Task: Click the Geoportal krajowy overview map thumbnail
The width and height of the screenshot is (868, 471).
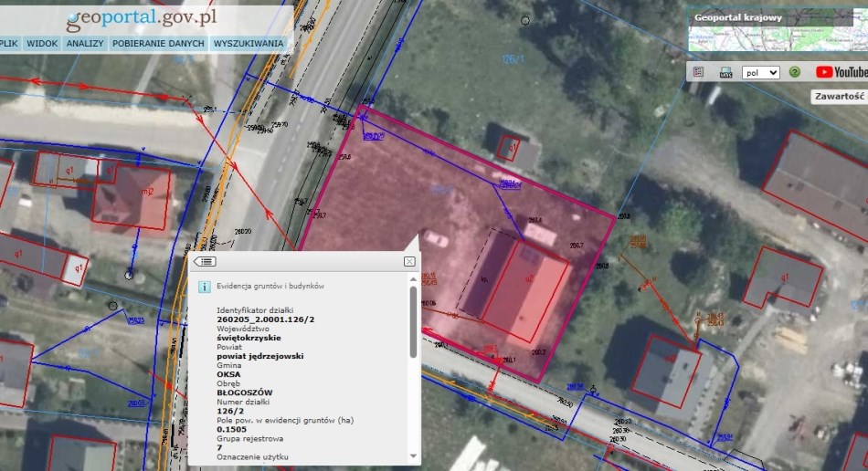Action: (x=769, y=32)
